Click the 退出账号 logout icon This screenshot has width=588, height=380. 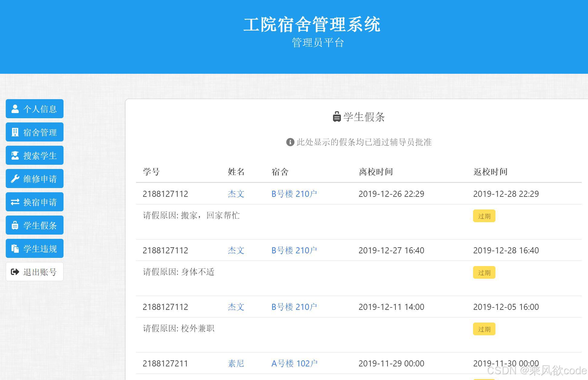(x=15, y=272)
